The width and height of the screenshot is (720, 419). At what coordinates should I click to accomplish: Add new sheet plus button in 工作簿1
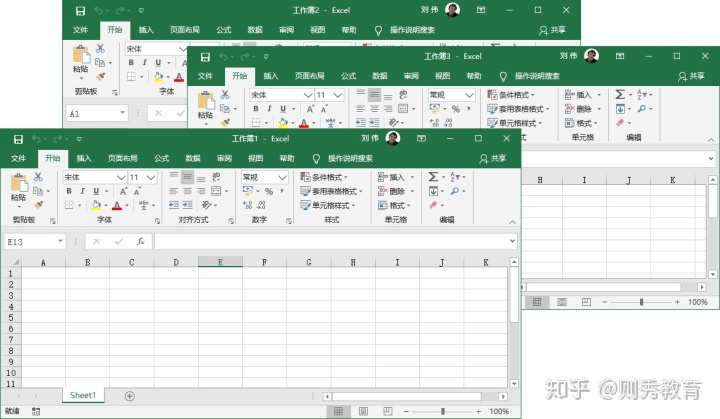pyautogui.click(x=129, y=396)
